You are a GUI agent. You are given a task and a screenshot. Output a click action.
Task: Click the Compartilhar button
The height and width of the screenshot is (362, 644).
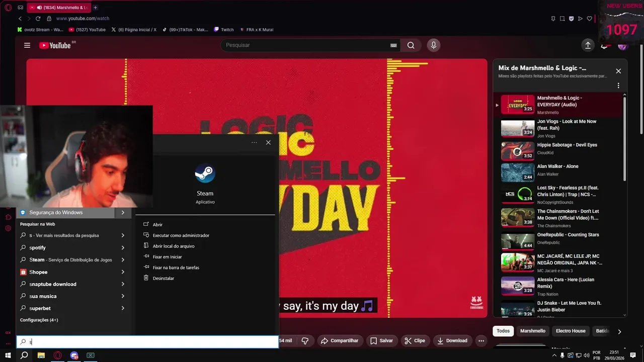[x=340, y=340]
